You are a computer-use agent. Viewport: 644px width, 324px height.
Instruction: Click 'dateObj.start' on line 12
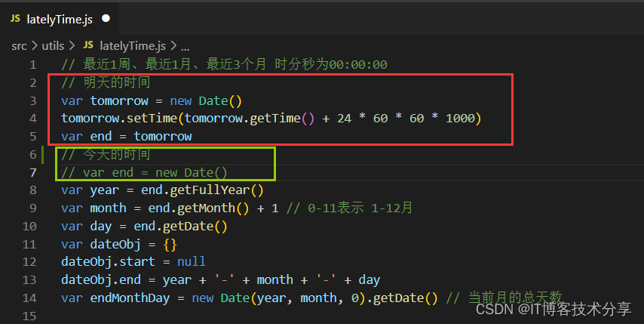[108, 262]
